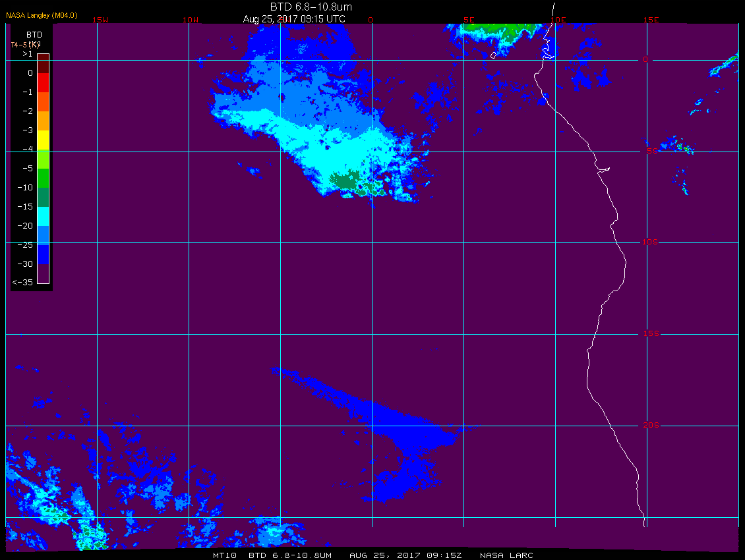Image resolution: width=745 pixels, height=560 pixels.
Task: Click the 'AUG 25, 2017 09:15Z' footer text
Action: point(405,555)
